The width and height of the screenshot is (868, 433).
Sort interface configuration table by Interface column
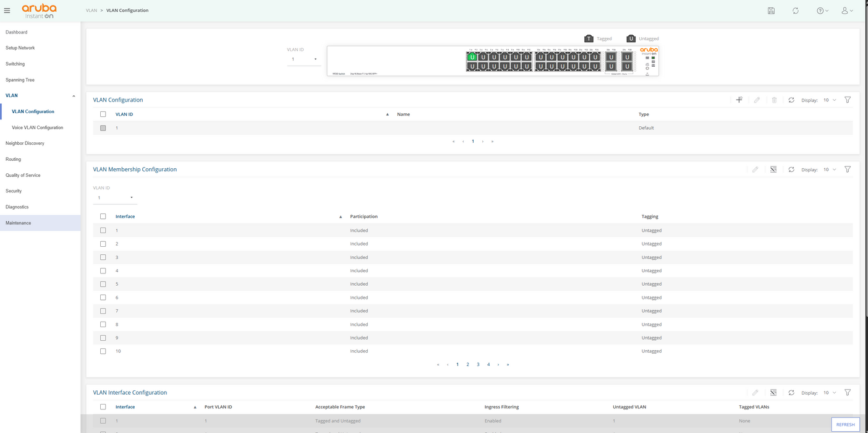click(x=125, y=407)
